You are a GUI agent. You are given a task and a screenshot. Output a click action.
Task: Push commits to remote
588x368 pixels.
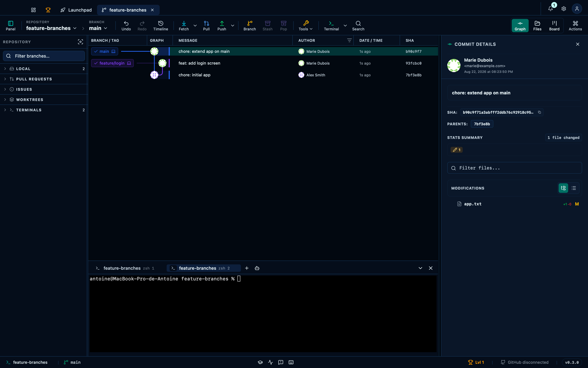coord(222,26)
